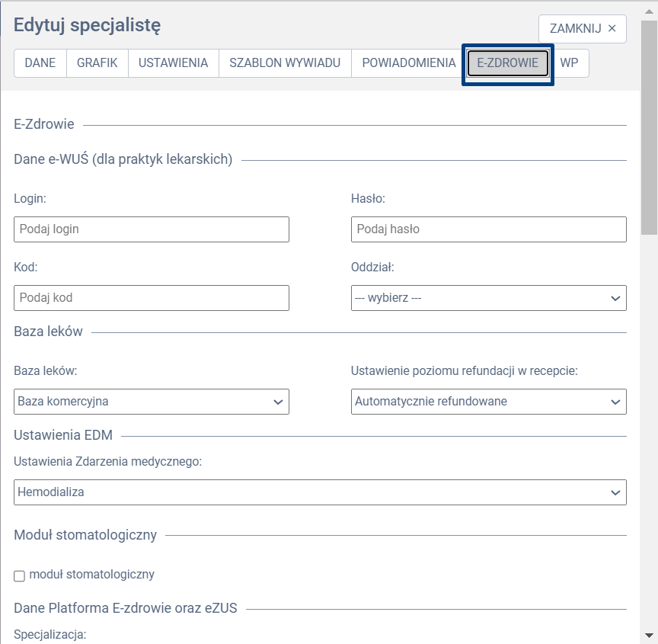Select the POWIADOMIENIA tab

(408, 63)
